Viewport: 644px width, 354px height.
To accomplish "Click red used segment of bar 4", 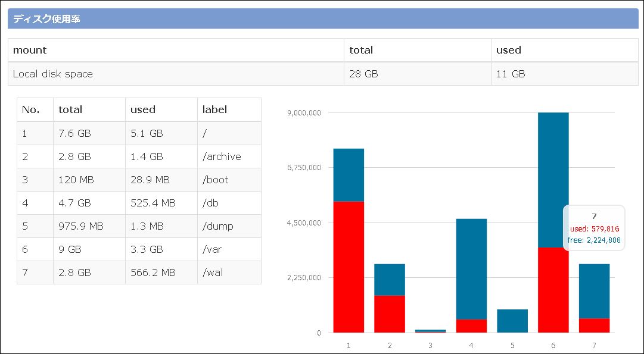I will pyautogui.click(x=471, y=326).
